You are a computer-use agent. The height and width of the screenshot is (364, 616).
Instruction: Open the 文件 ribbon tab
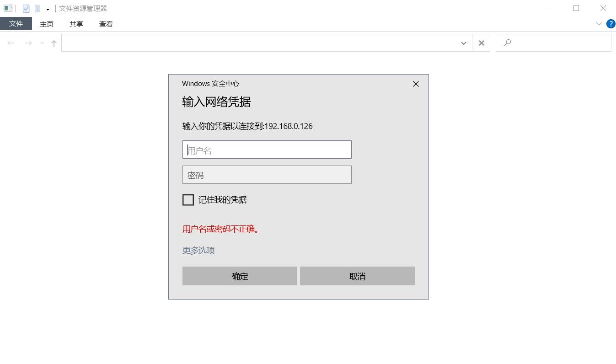point(16,24)
